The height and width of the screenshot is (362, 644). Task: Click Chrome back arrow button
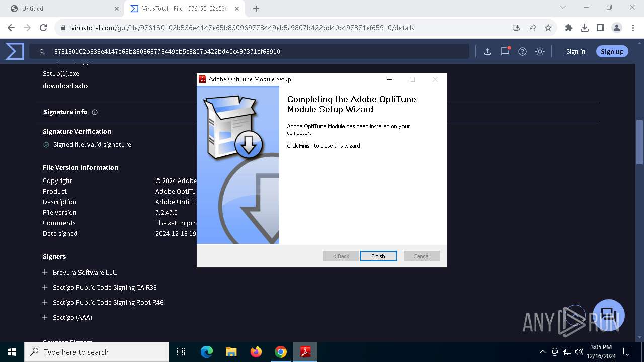[x=11, y=28]
